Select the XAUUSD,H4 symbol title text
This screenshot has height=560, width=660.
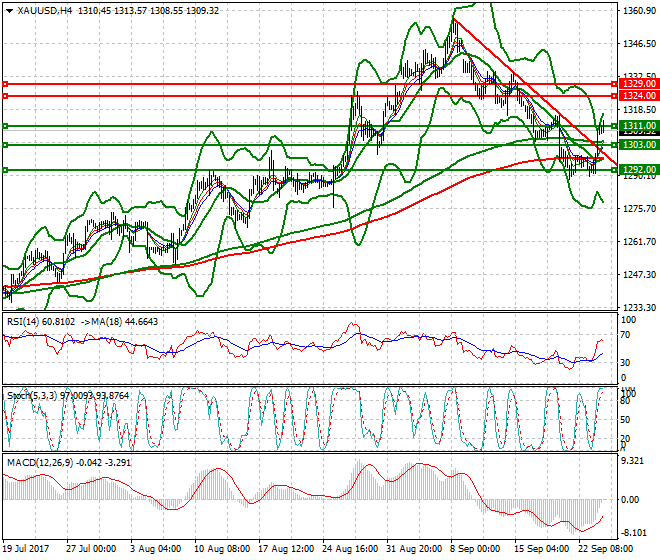point(45,11)
